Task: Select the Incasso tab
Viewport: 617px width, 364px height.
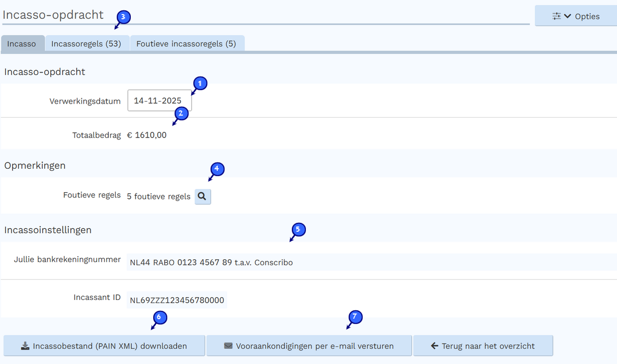Action: [x=22, y=44]
